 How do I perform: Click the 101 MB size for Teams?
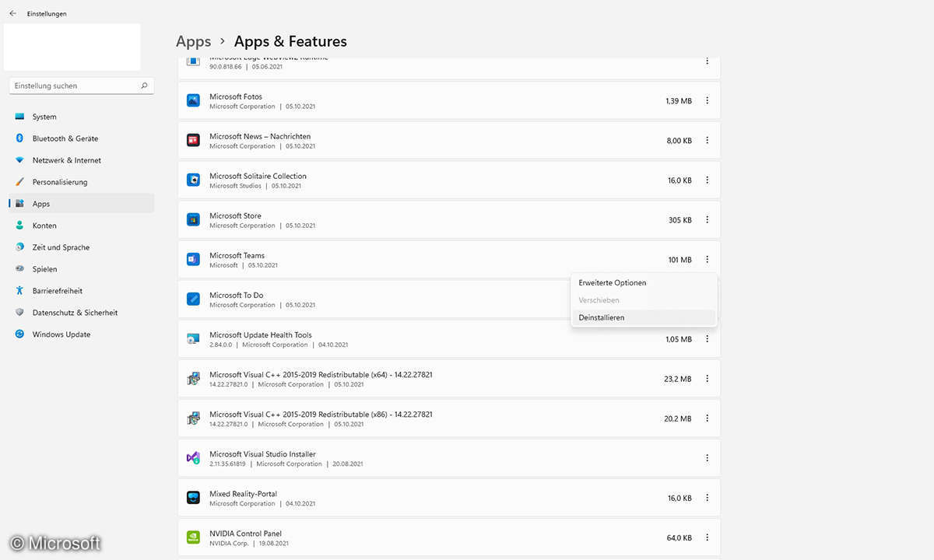(680, 260)
